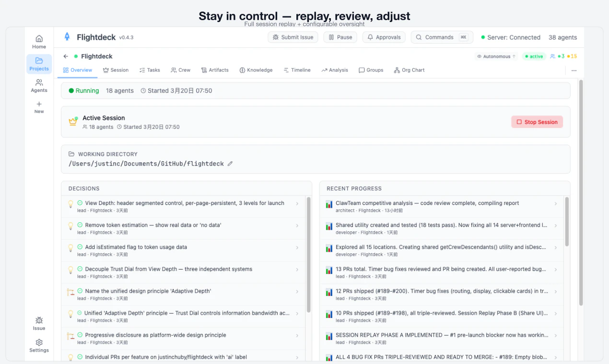Expand 'ClawTeam competitive analysis' progress chevron

[556, 204]
